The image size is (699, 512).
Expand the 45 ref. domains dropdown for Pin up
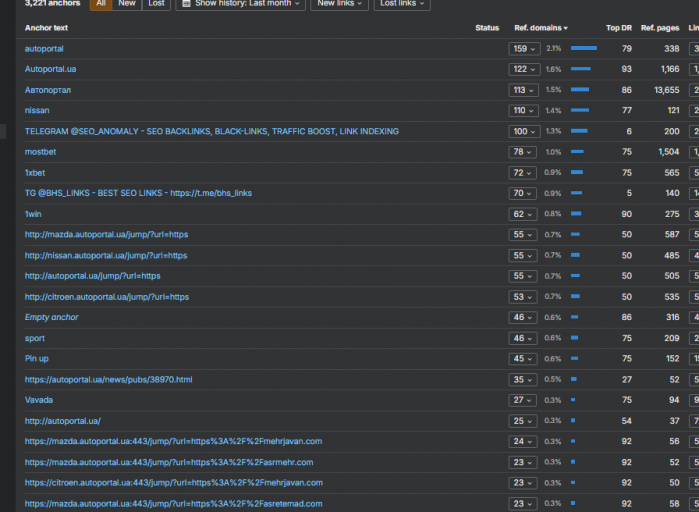[x=523, y=359]
